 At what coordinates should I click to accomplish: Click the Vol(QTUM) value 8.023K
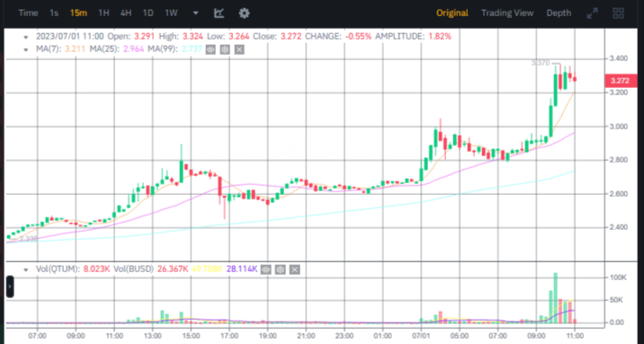[x=96, y=269]
